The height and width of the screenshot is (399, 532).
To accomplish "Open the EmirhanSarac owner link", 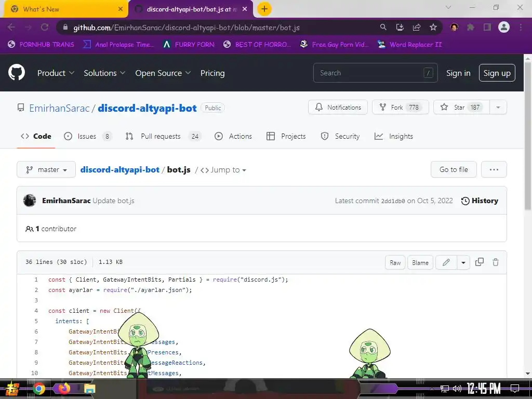I will [59, 108].
